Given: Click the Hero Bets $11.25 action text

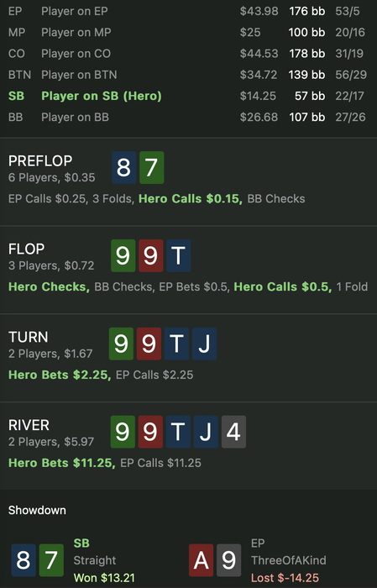Looking at the screenshot, I should pos(62,463).
